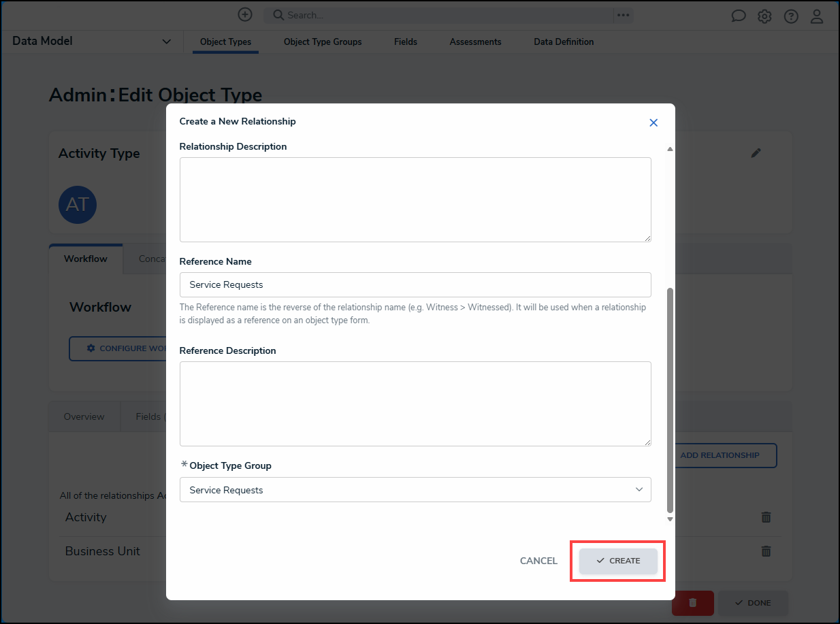Open the help question mark icon
840x624 pixels.
[x=791, y=16]
